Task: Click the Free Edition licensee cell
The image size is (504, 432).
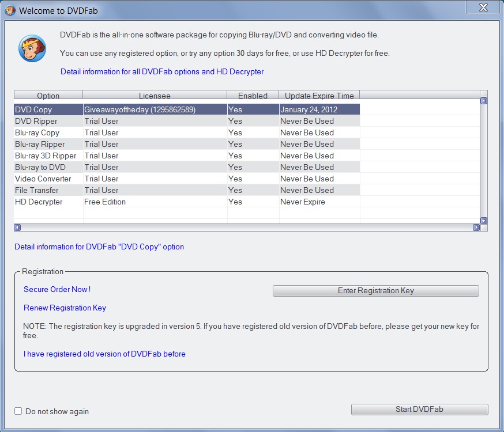Action: coord(155,202)
